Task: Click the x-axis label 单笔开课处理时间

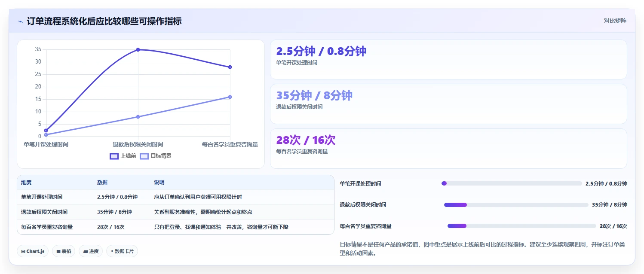Action: point(46,145)
